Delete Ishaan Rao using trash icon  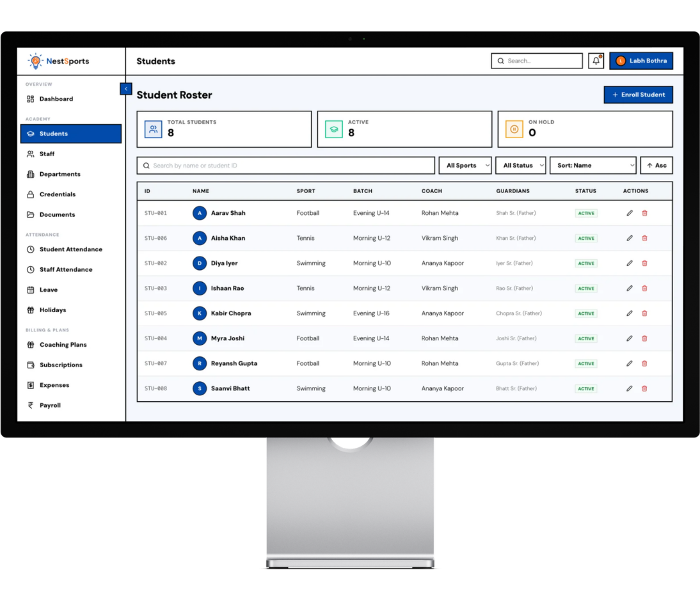(644, 288)
